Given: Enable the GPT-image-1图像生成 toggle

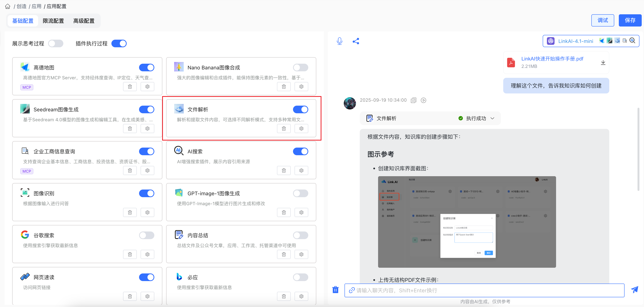Looking at the screenshot, I should pos(300,194).
